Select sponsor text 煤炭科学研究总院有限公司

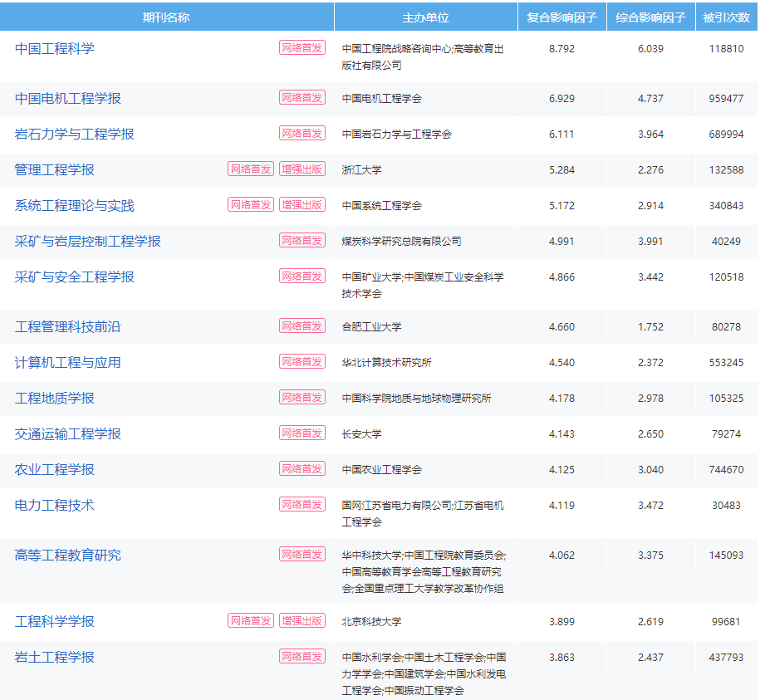coord(401,241)
